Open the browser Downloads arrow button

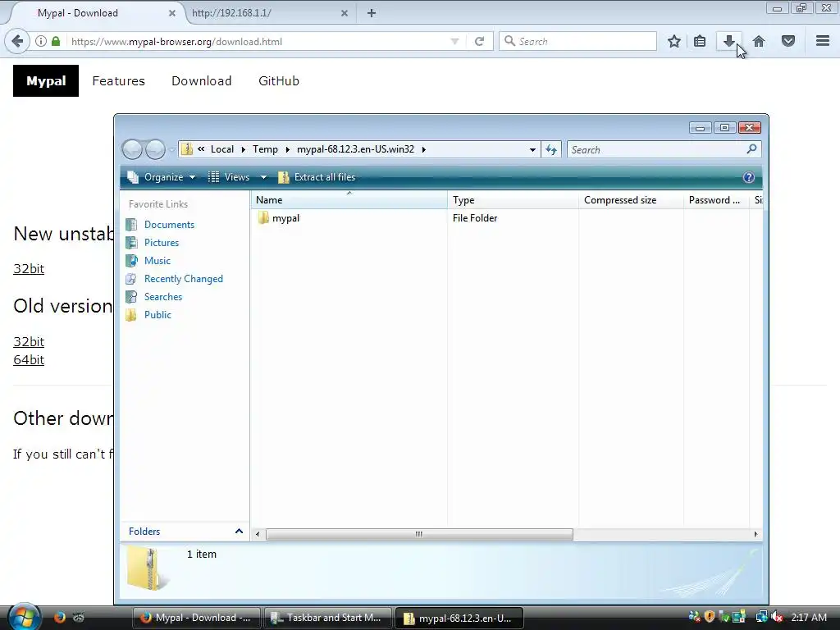(x=728, y=41)
